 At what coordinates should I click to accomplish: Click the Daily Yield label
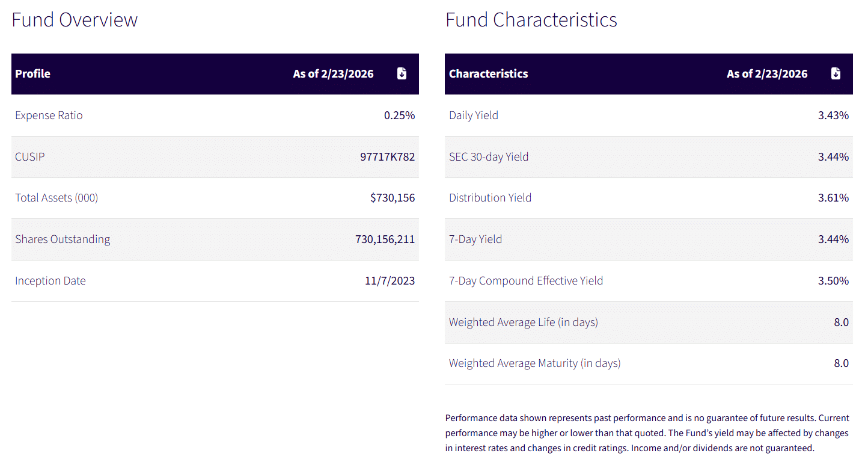pos(474,116)
